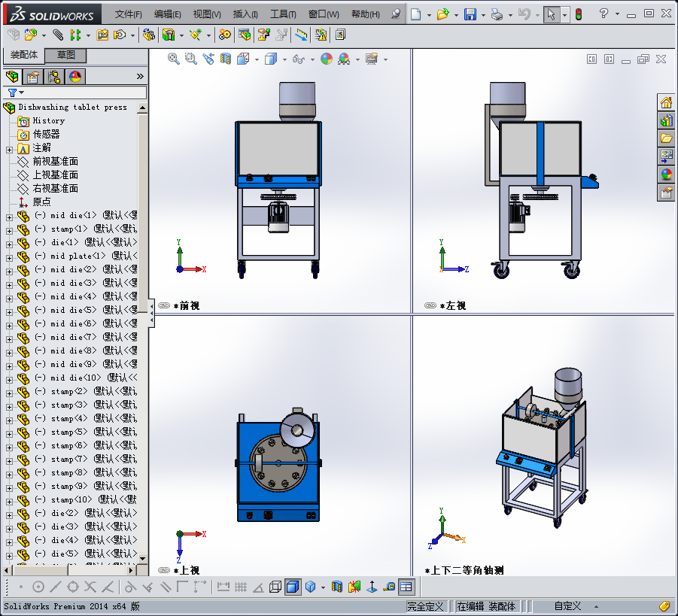Click the PropertyManager tab icon

coord(33,77)
